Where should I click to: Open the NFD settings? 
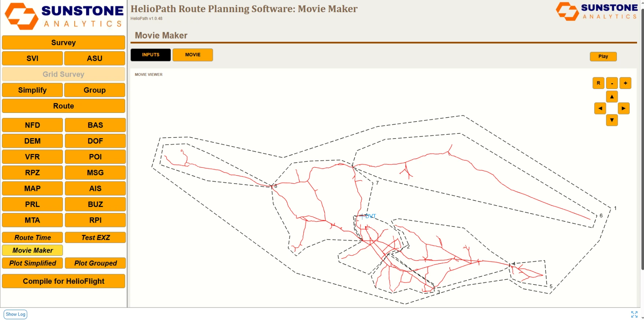pyautogui.click(x=32, y=125)
